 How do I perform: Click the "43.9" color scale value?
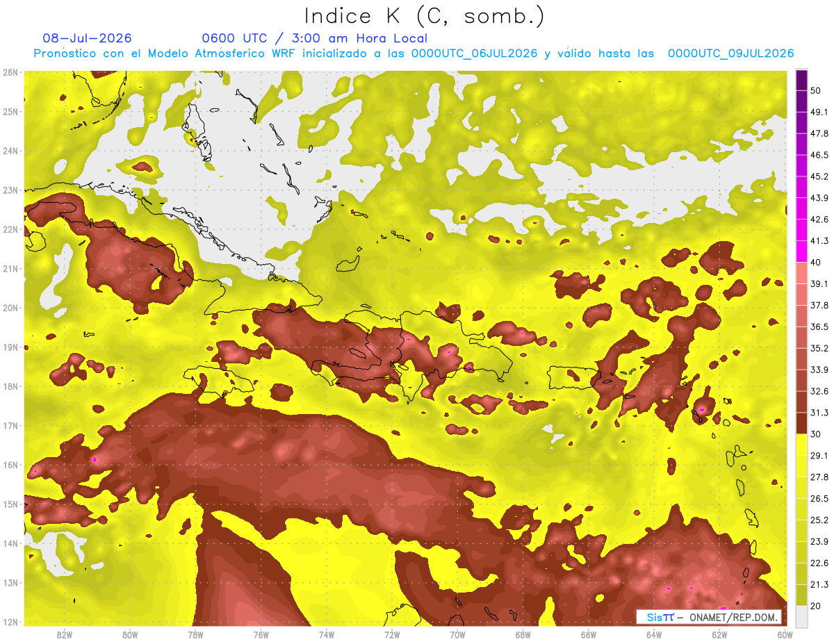[x=819, y=198]
